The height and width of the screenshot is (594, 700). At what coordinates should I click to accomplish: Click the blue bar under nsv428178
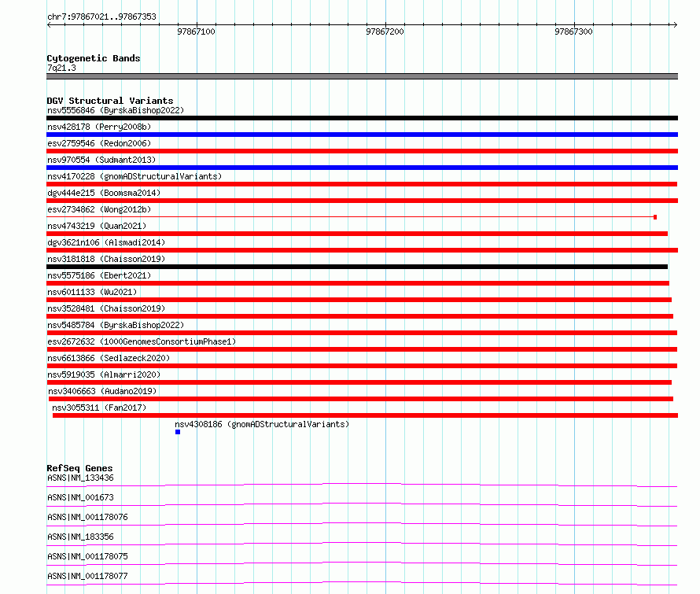pyautogui.click(x=362, y=135)
